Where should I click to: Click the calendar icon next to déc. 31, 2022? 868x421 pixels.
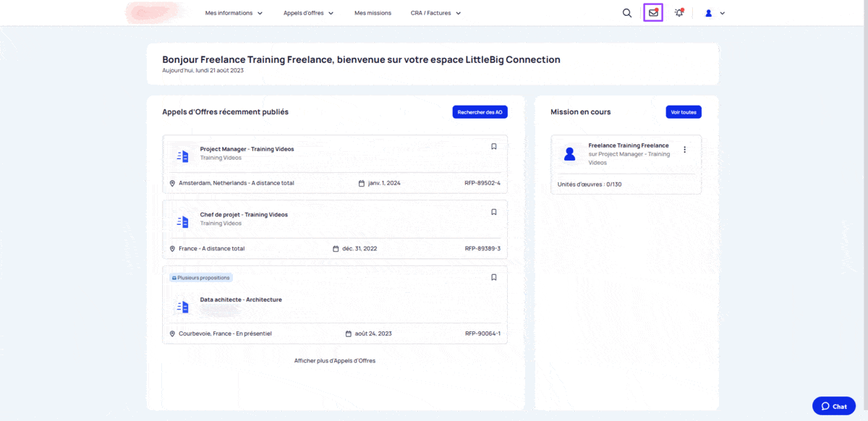[x=336, y=248]
